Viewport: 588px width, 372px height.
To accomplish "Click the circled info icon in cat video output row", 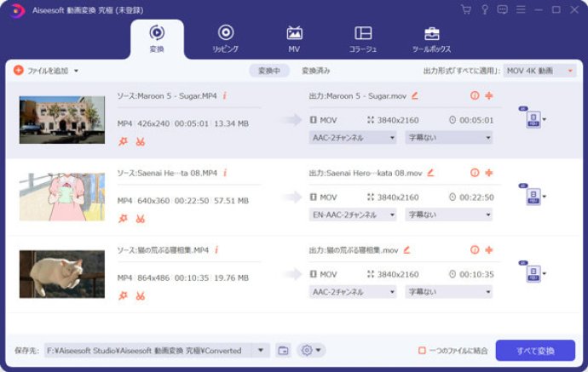I will tap(475, 250).
